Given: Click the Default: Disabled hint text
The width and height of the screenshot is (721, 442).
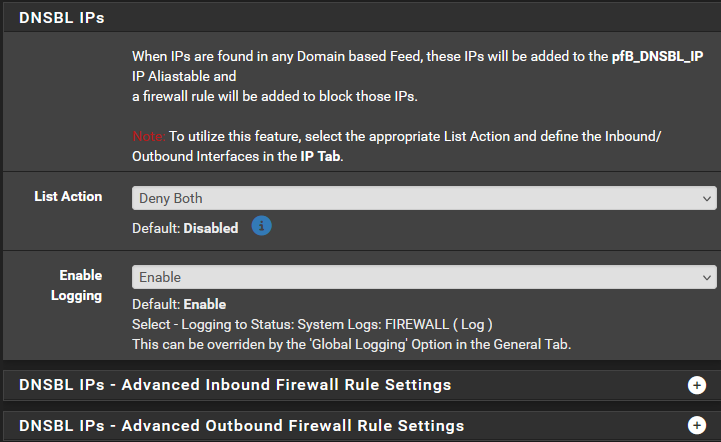Looking at the screenshot, I should (185, 228).
